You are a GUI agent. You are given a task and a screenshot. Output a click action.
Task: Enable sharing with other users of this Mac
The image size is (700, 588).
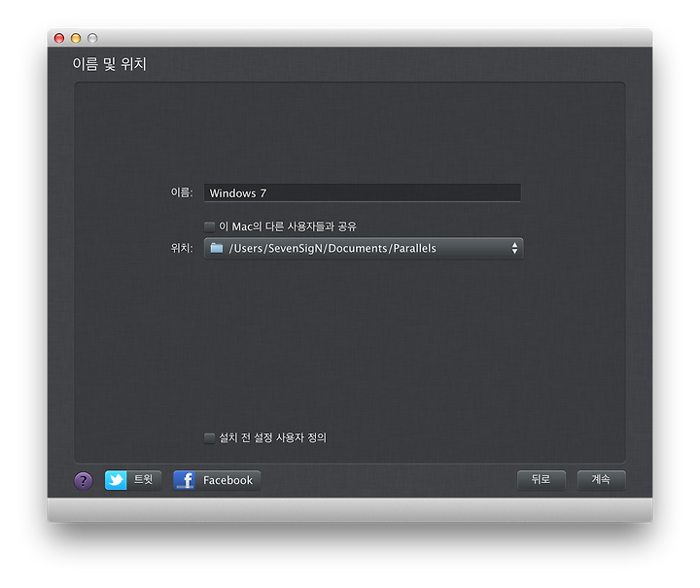[209, 226]
